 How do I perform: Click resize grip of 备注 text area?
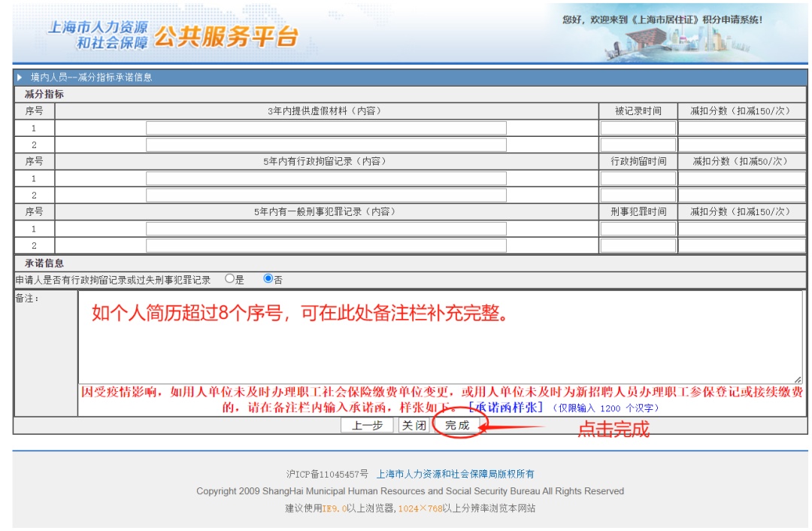pyautogui.click(x=798, y=380)
